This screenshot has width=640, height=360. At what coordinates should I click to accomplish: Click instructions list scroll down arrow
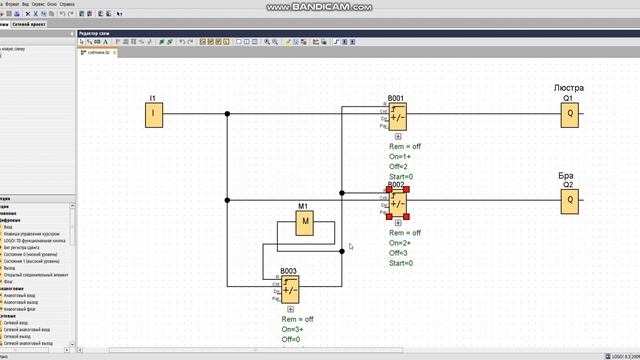coord(72,344)
